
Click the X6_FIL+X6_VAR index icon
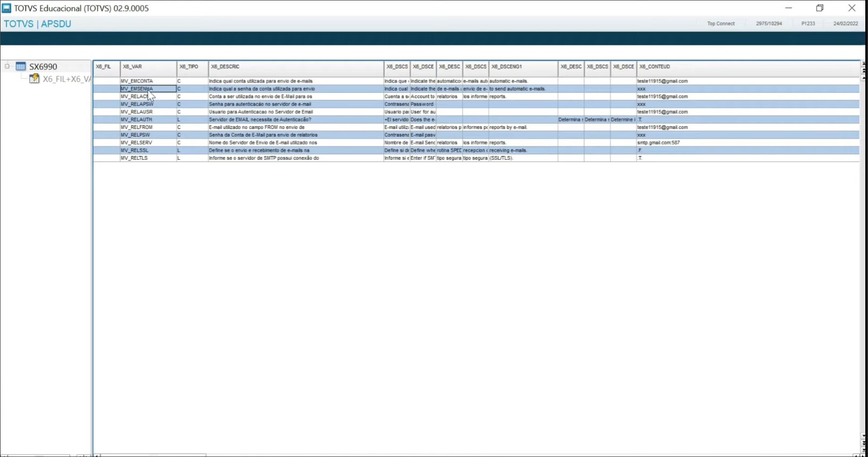(35, 79)
